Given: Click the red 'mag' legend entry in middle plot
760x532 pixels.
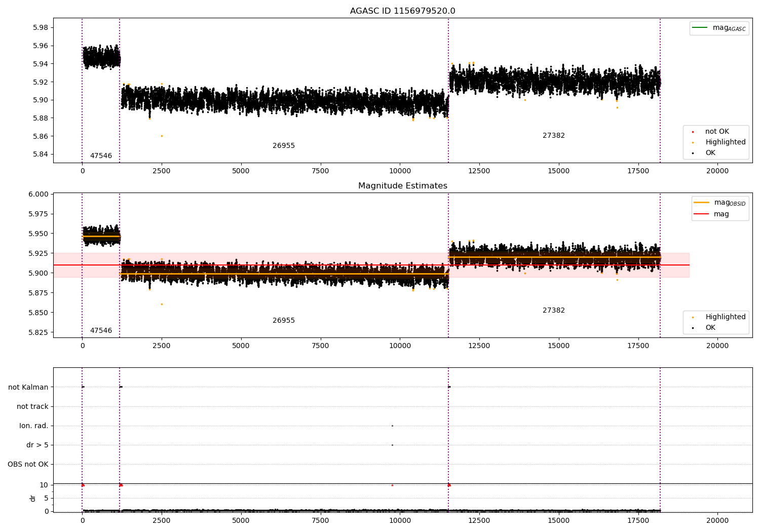Looking at the screenshot, I should coord(711,214).
